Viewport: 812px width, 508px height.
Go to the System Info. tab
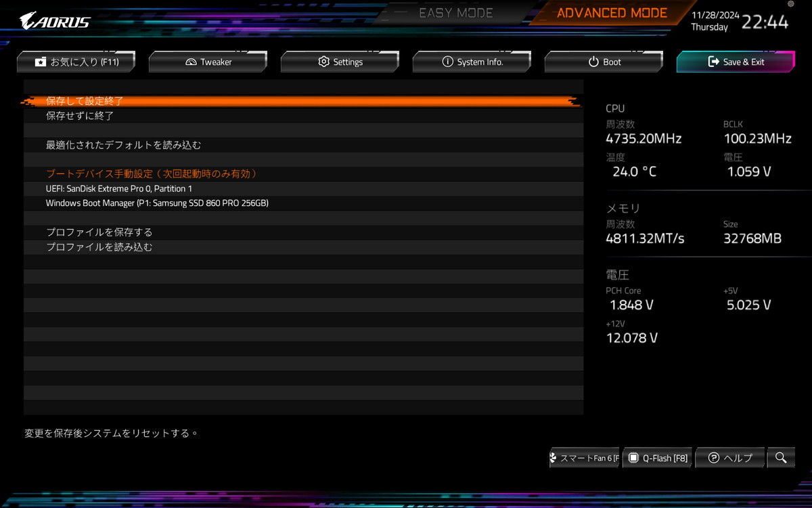click(x=472, y=62)
